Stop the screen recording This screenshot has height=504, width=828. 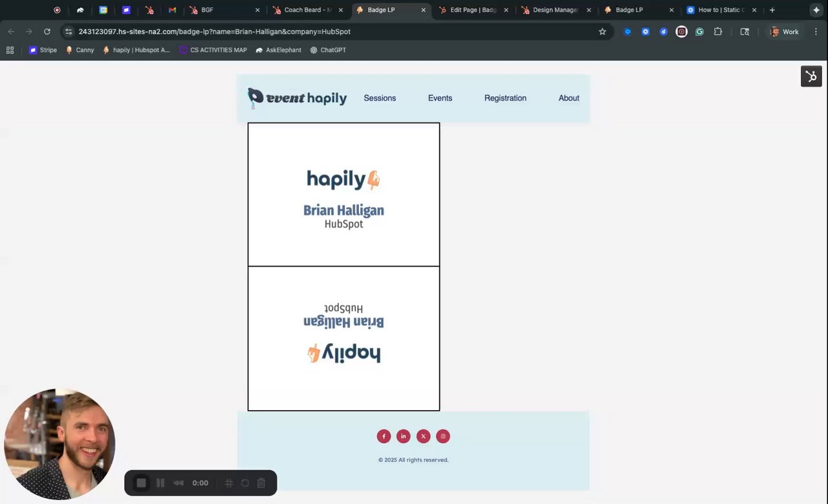tap(141, 483)
